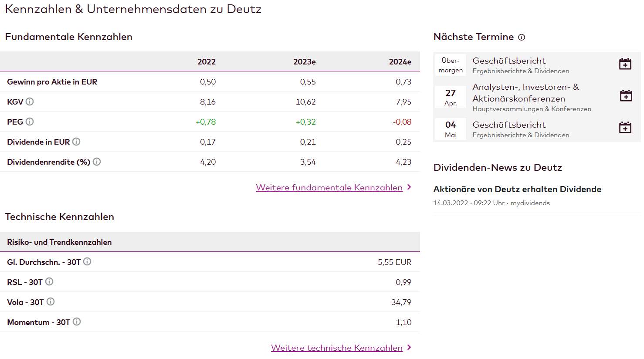Image resolution: width=644 pixels, height=359 pixels.
Task: Add the Übermorgen Geschäftsbericht to calendar
Action: point(625,64)
